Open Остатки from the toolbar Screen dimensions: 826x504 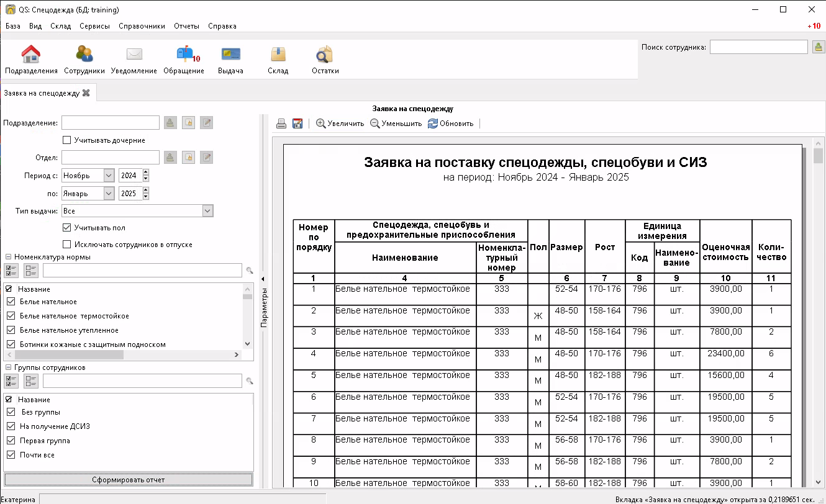point(325,60)
